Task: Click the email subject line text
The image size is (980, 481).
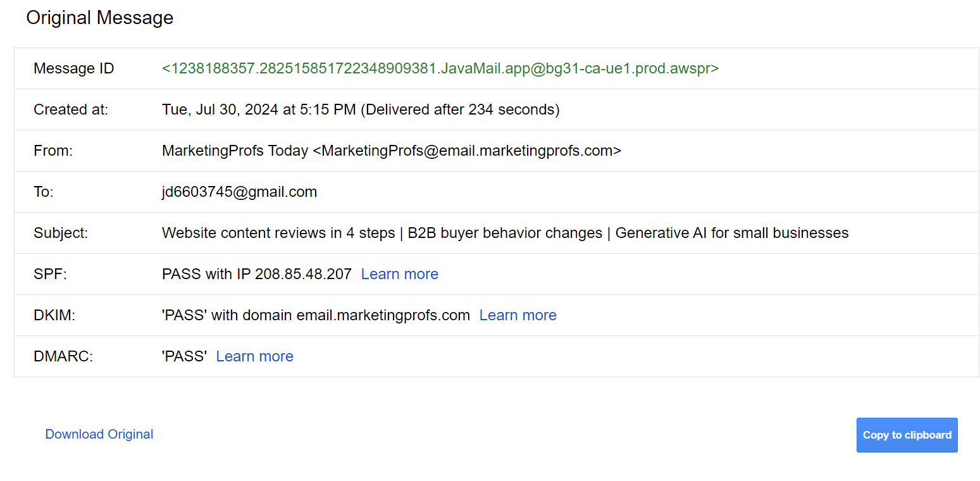Action: [505, 233]
